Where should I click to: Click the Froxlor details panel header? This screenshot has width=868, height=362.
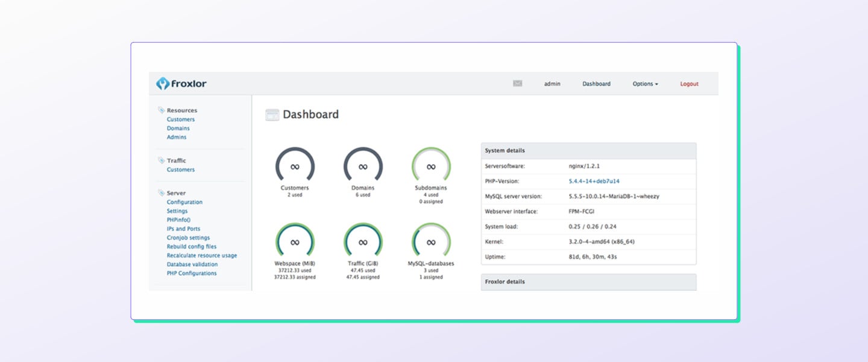[588, 282]
